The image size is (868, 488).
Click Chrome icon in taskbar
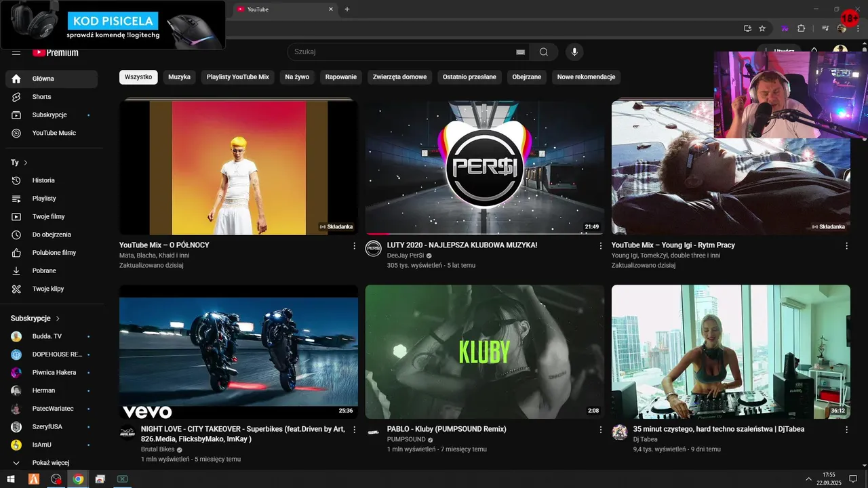tap(78, 479)
